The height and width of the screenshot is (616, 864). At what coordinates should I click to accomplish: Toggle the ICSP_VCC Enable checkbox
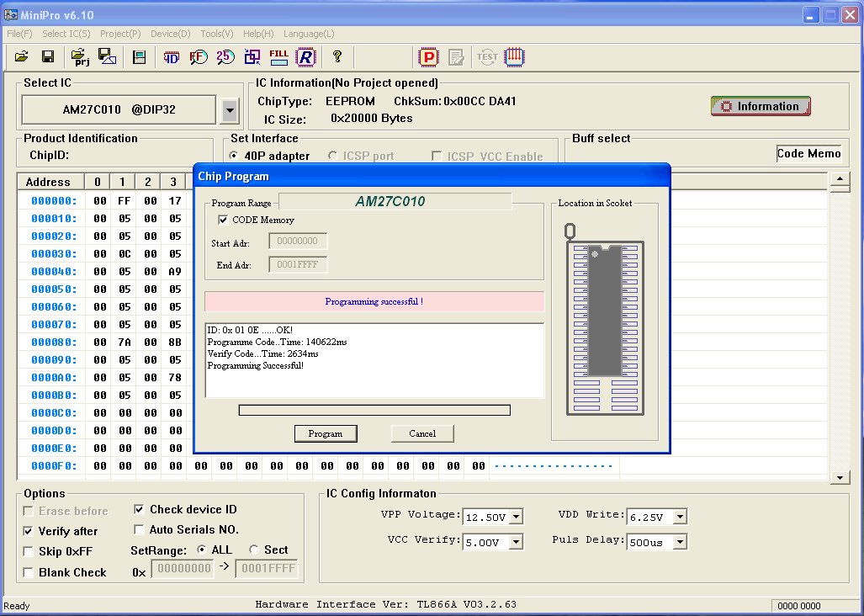tap(437, 156)
